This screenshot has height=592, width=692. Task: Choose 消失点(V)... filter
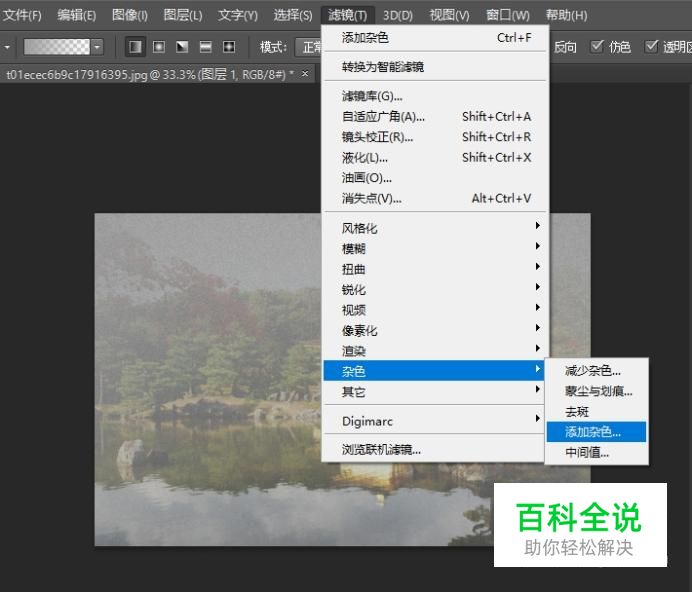coord(435,198)
